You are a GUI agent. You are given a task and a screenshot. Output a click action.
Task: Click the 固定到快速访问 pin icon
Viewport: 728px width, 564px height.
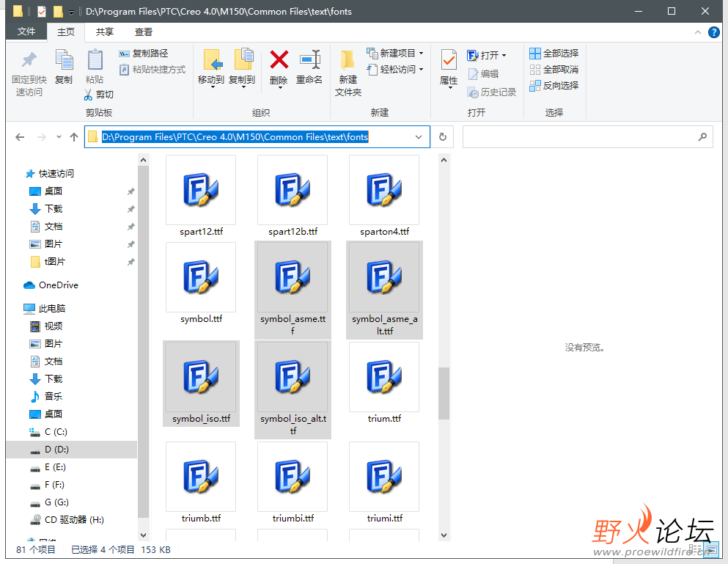coord(29,59)
